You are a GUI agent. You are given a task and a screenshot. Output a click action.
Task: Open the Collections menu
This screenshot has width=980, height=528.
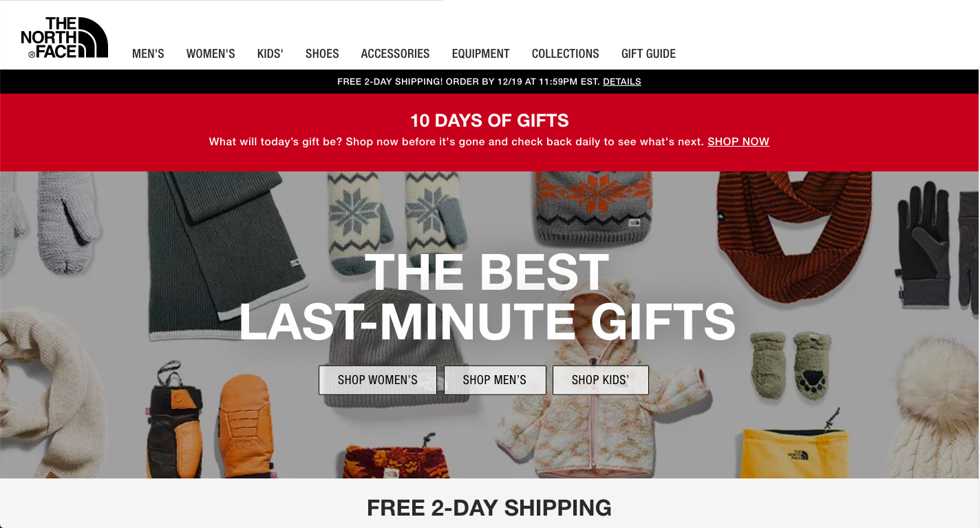tap(565, 54)
